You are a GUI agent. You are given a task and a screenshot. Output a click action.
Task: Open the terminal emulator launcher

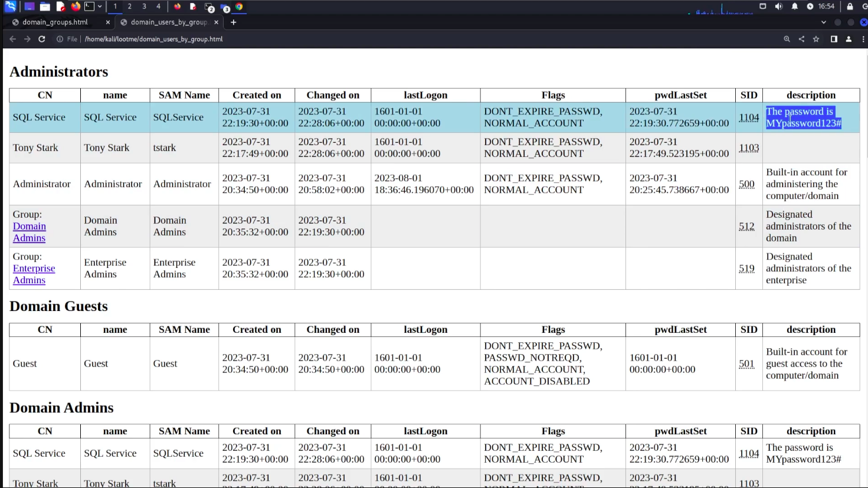click(89, 6)
